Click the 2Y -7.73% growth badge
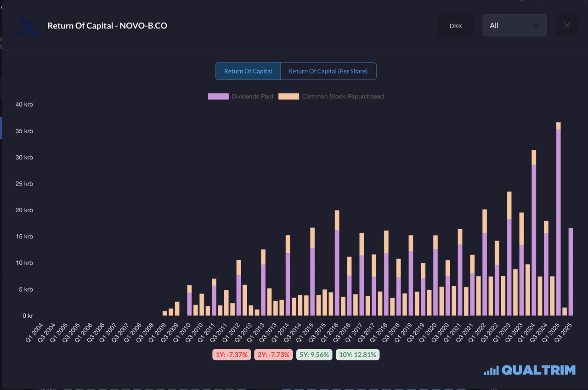The height and width of the screenshot is (390, 588). pyautogui.click(x=274, y=355)
